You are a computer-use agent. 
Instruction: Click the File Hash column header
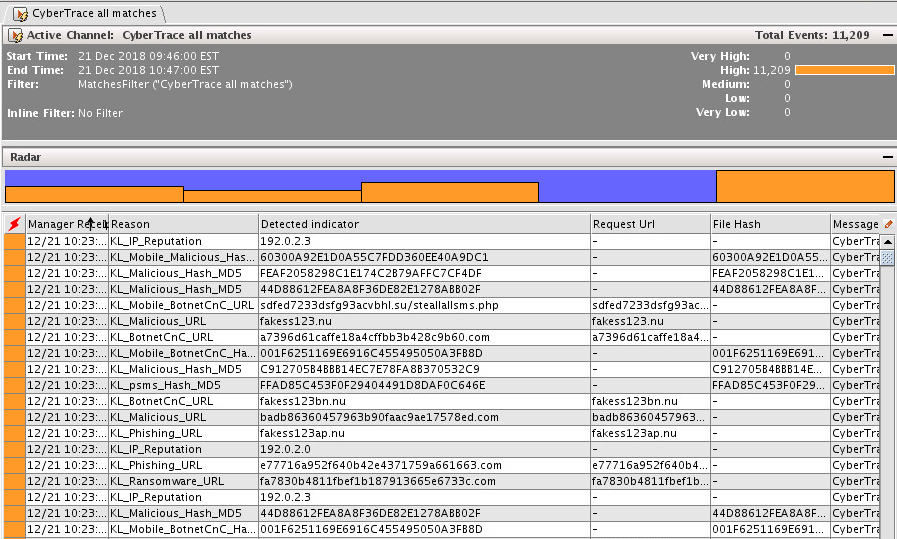(769, 224)
